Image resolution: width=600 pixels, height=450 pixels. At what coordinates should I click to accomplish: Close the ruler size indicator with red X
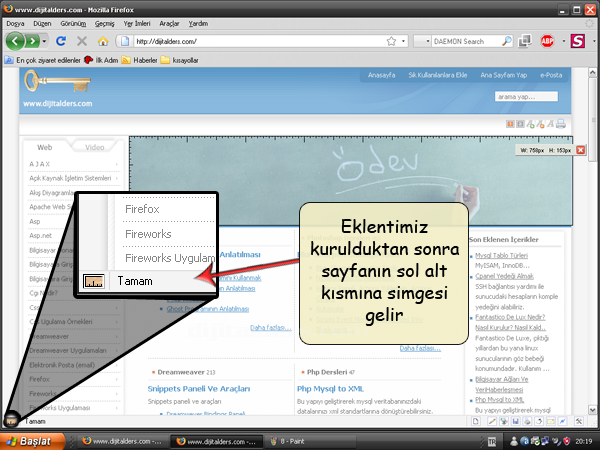(x=581, y=150)
